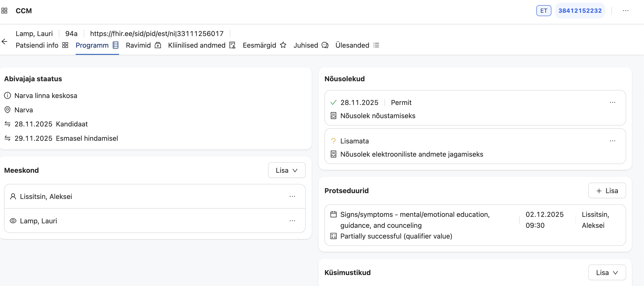The image size is (644, 286).
Task: Switch to the Kliinilised andmed tab
Action: click(196, 45)
